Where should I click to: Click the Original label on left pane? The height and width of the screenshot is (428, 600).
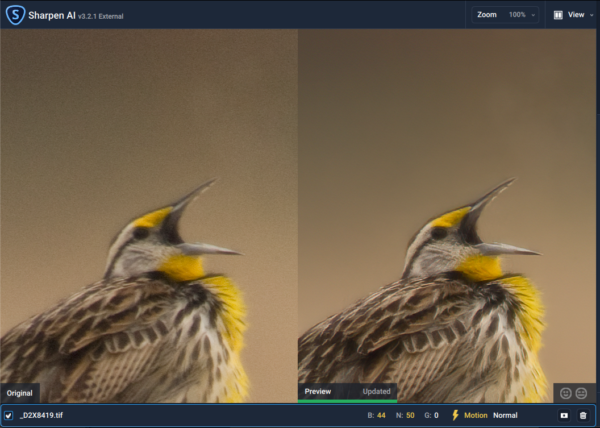(x=20, y=393)
